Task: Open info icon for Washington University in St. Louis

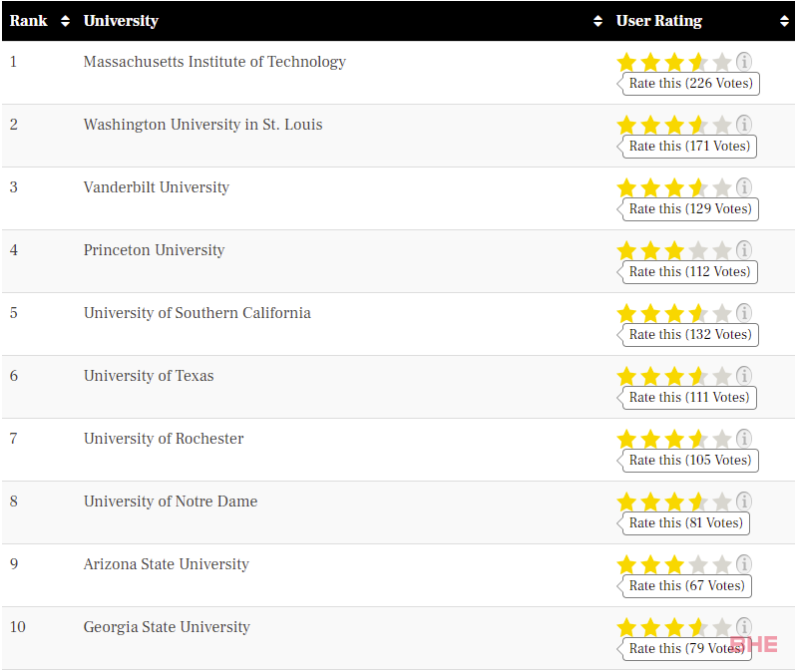Action: point(744,125)
